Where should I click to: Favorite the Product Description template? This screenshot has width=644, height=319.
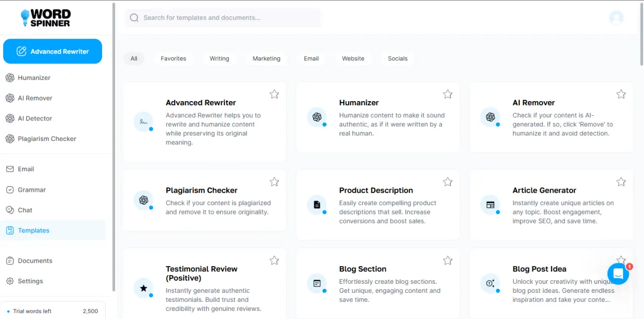click(x=448, y=182)
